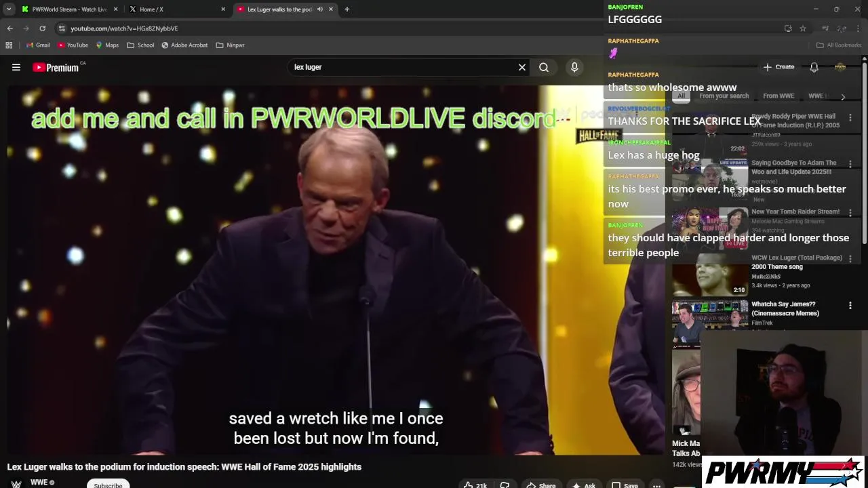Screen dimensions: 868x488
Task: Share the Lex Luger video
Action: (x=541, y=485)
